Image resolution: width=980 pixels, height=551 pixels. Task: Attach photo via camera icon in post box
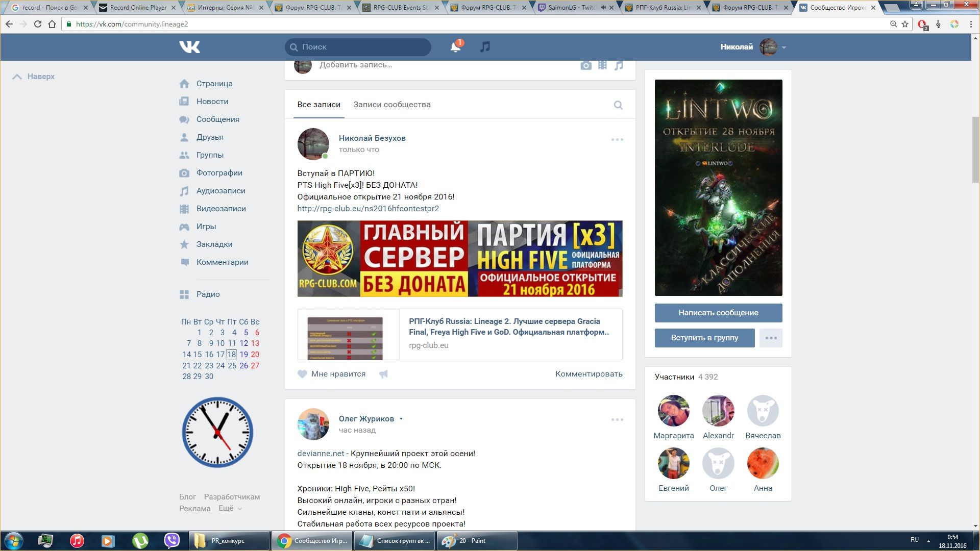point(586,65)
